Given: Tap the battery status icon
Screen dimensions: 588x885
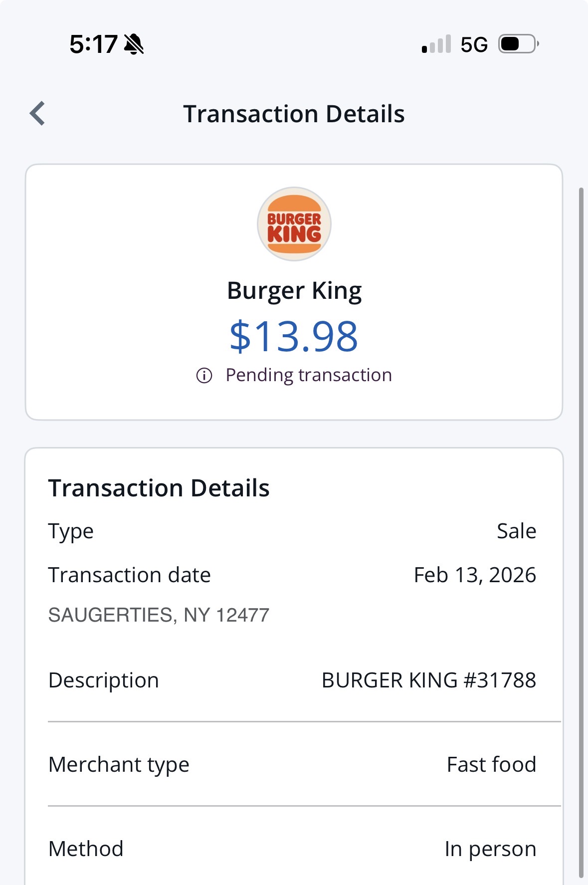Looking at the screenshot, I should coord(518,44).
